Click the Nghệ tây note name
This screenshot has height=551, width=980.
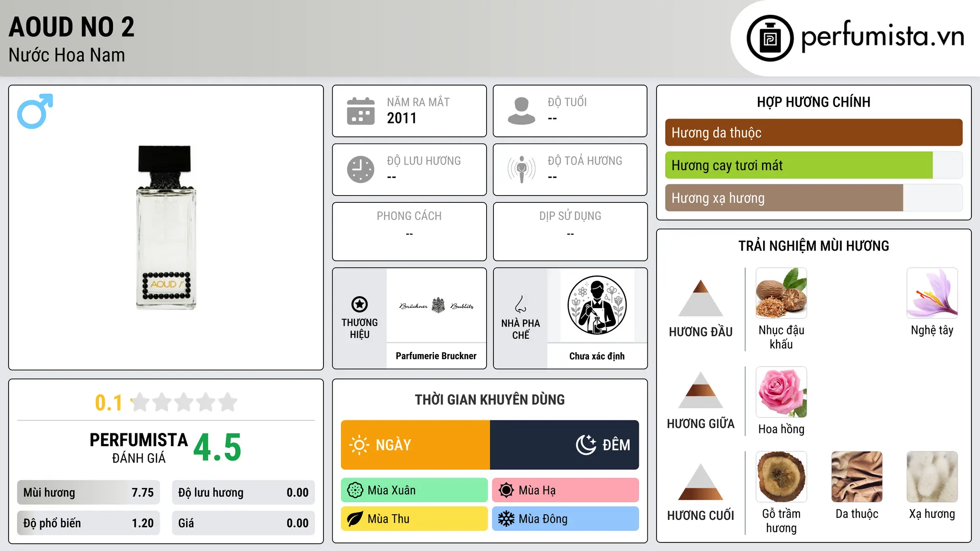(x=932, y=331)
